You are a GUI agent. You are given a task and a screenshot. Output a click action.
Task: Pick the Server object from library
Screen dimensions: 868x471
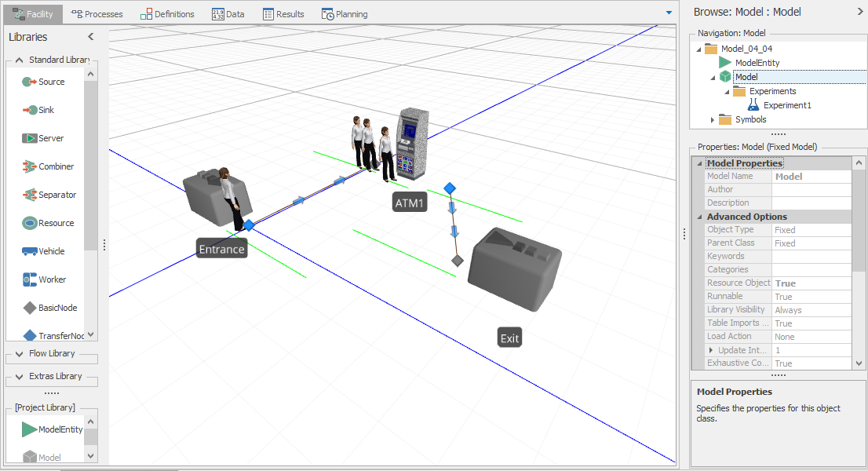point(42,138)
